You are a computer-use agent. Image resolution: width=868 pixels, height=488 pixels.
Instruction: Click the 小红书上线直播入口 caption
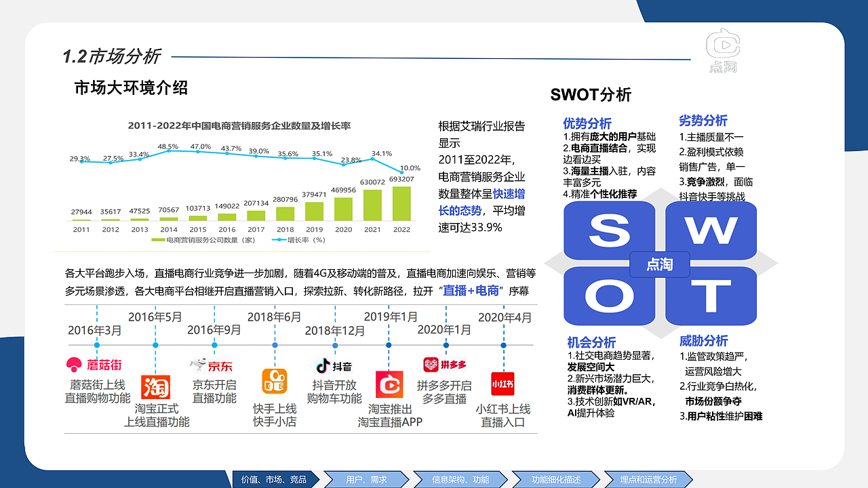[x=503, y=415]
